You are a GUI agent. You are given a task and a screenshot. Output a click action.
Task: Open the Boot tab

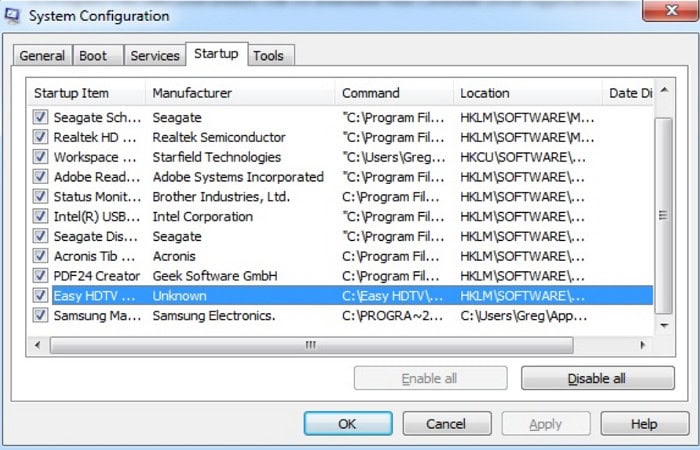[98, 56]
